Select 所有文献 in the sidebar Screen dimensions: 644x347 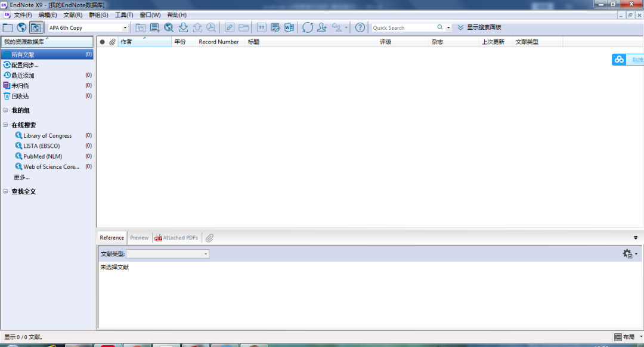click(47, 55)
